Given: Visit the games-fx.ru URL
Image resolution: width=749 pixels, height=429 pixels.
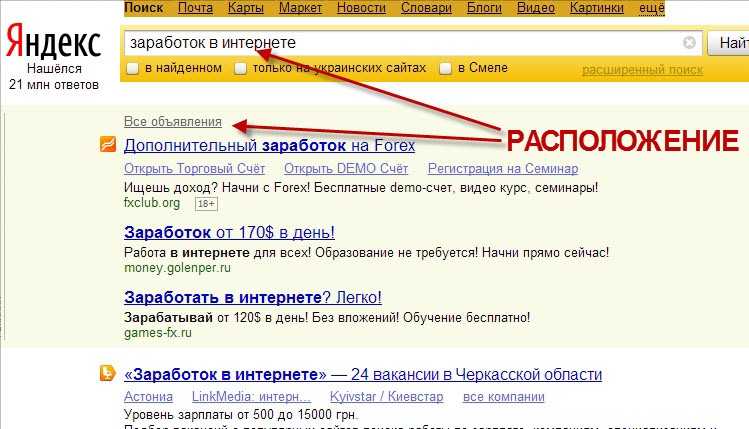Looking at the screenshot, I should pyautogui.click(x=158, y=333).
